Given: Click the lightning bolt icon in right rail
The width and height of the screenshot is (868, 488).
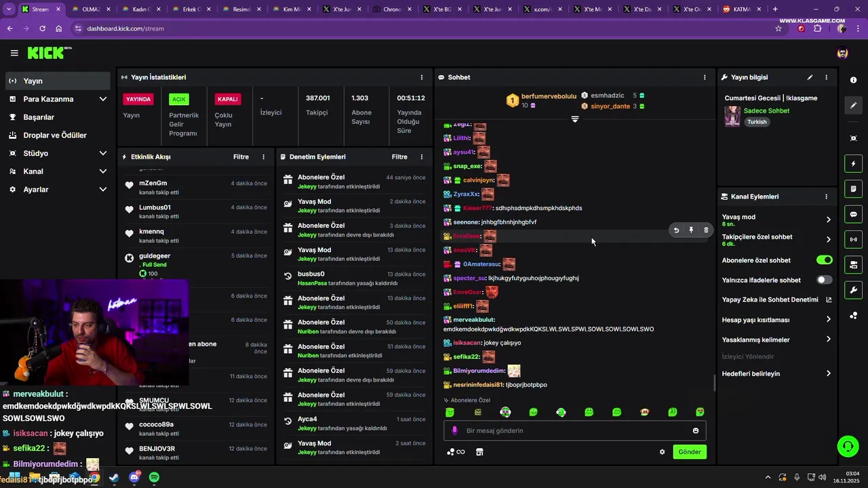Looking at the screenshot, I should tap(853, 163).
